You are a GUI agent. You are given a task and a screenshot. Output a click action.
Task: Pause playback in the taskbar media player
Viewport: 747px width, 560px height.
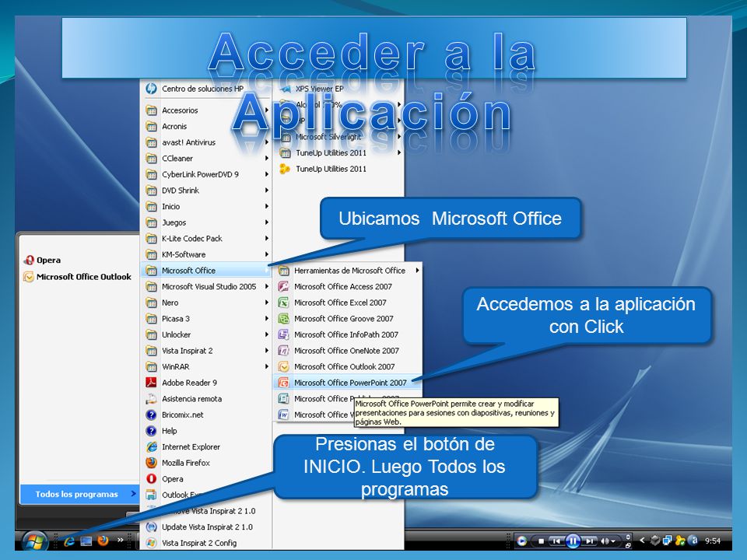(x=573, y=541)
